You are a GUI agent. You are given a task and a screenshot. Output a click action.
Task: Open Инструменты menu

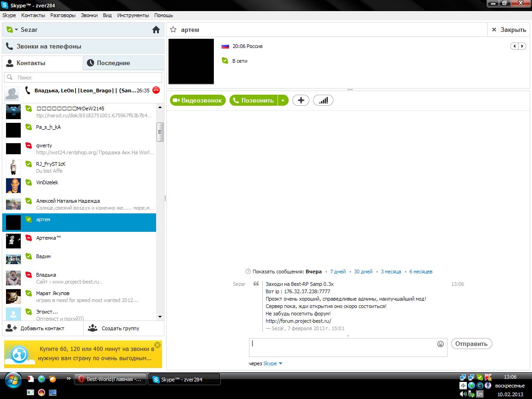[x=133, y=15]
